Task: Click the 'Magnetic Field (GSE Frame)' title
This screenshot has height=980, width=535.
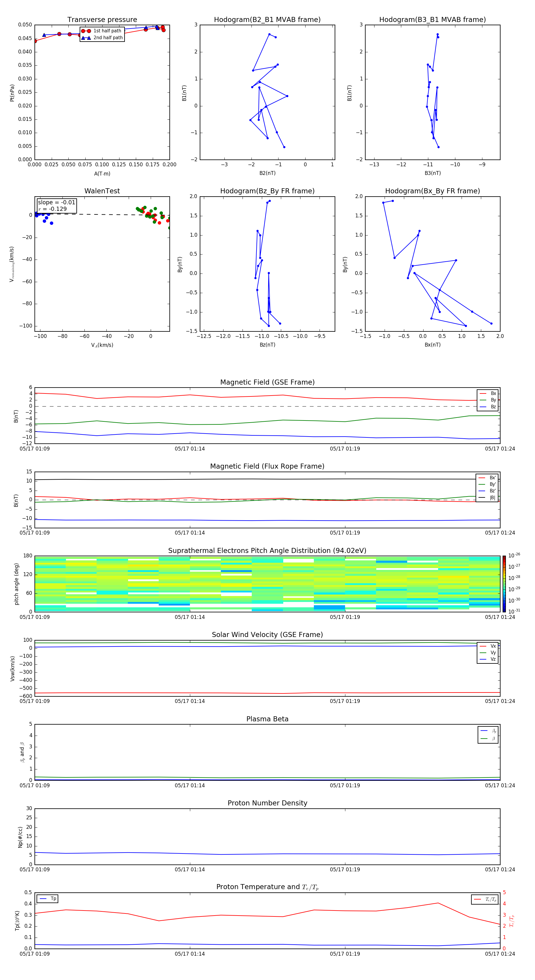Action: coord(267,382)
